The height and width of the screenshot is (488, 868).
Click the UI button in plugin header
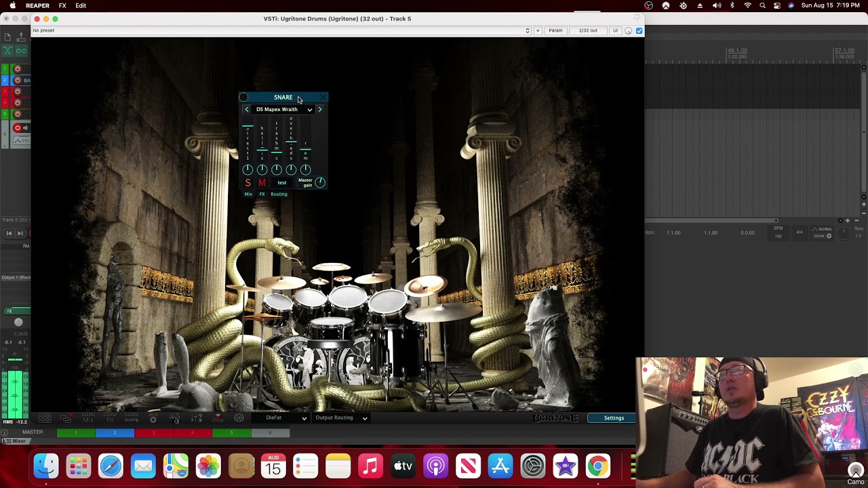point(615,30)
